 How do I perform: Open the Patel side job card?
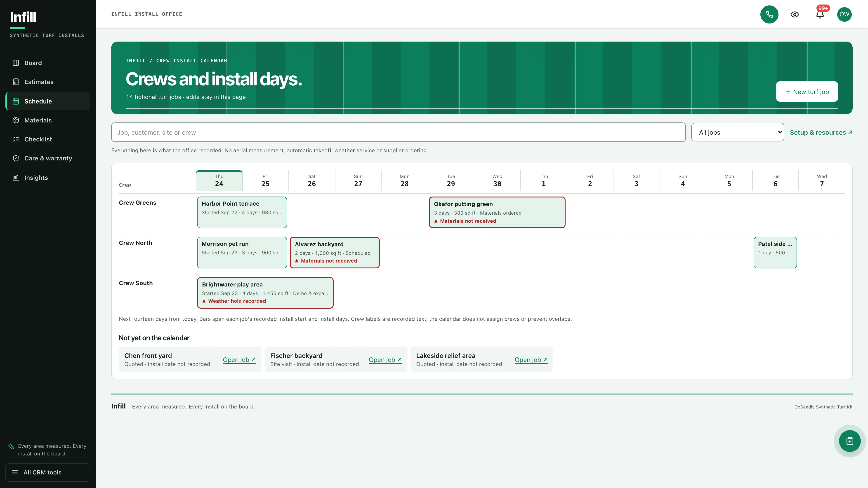(775, 253)
